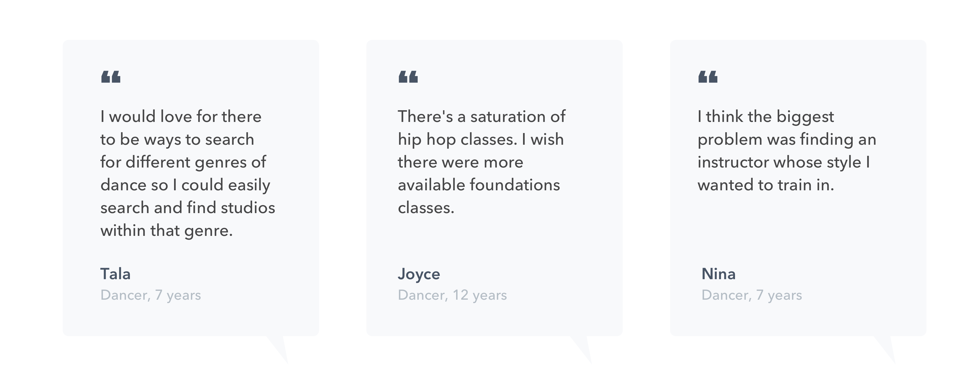Click the speech bubble tail under Nina's card
The height and width of the screenshot is (388, 980).
pyautogui.click(x=886, y=347)
